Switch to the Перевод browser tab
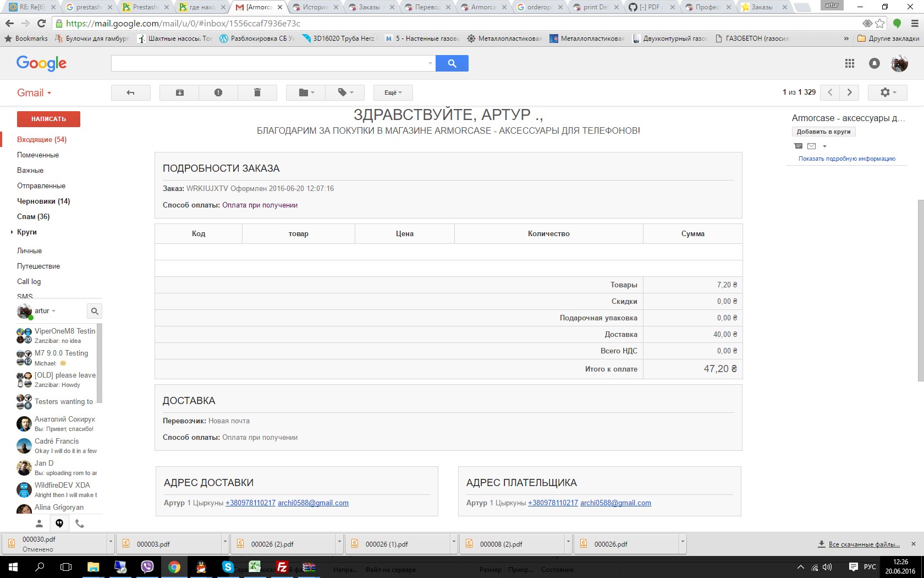 click(x=427, y=7)
